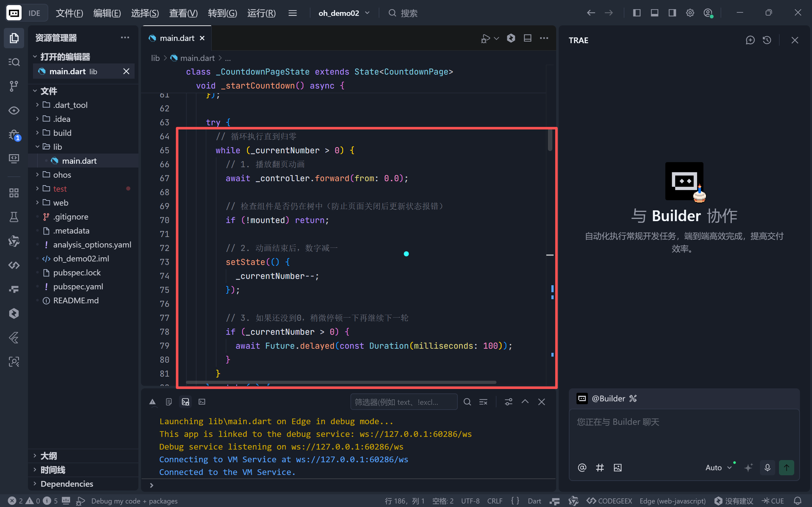Click the microphone voice input icon

767,467
